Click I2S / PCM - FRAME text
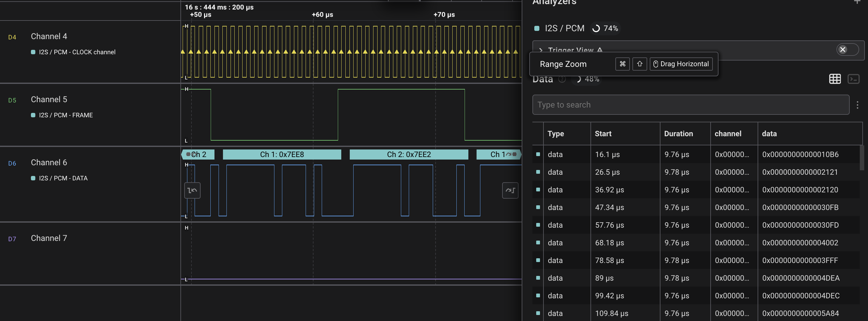The image size is (868, 321). (x=66, y=115)
